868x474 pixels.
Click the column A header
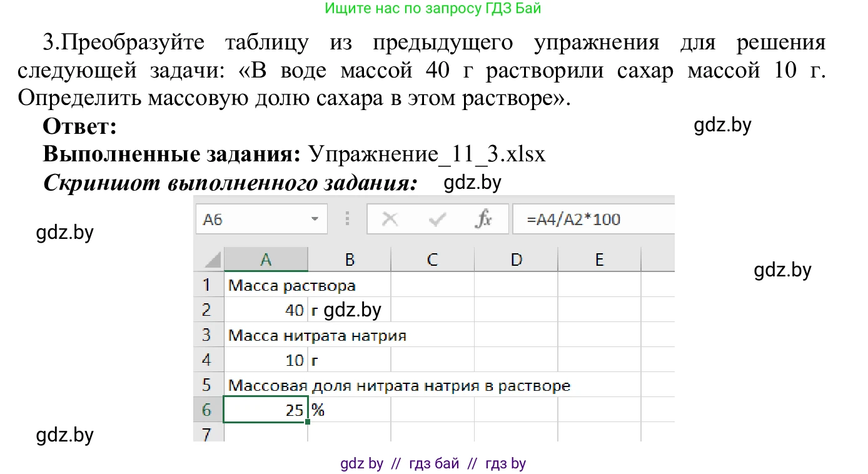pos(266,259)
